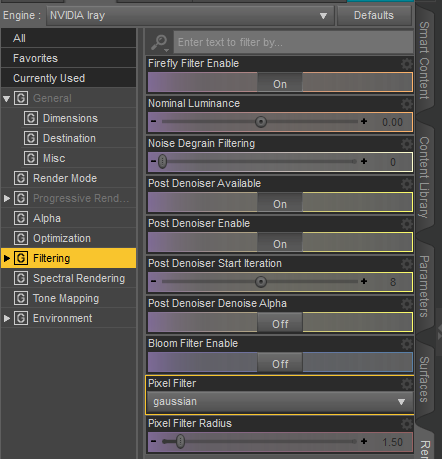The image size is (442, 459).
Task: Open the Firefly Filter Enable gear settings
Action: coord(406,63)
